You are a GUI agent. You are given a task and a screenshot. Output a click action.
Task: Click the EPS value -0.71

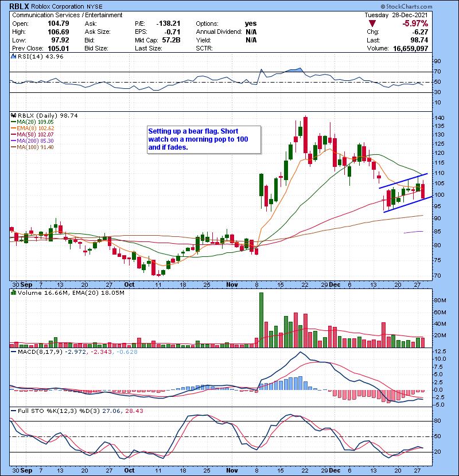172,32
